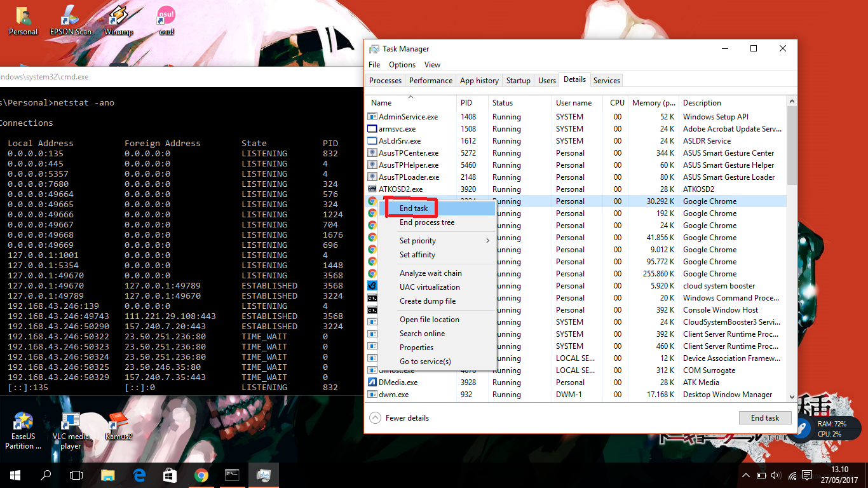Switch to the App history tab
This screenshot has height=488, width=868.
(479, 81)
